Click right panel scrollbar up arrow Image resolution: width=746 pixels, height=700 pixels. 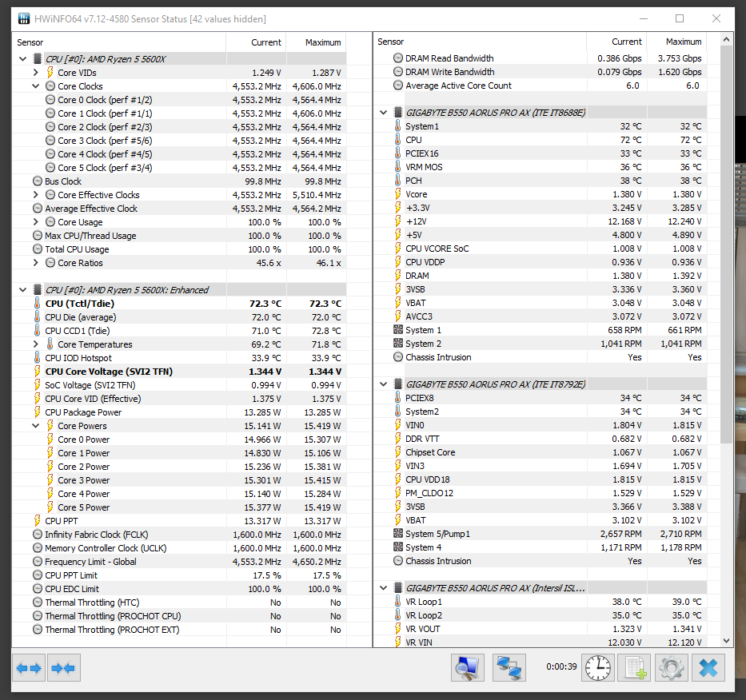tap(726, 39)
